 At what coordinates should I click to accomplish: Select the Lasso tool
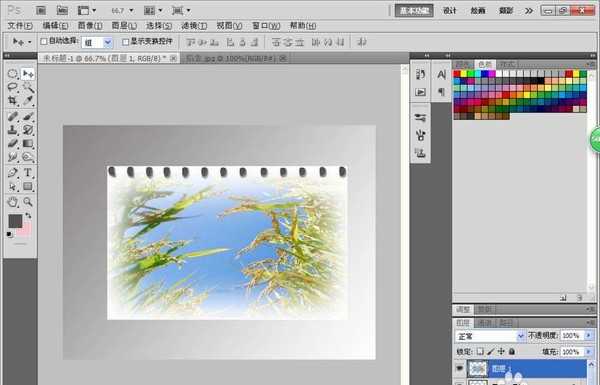pyautogui.click(x=13, y=87)
